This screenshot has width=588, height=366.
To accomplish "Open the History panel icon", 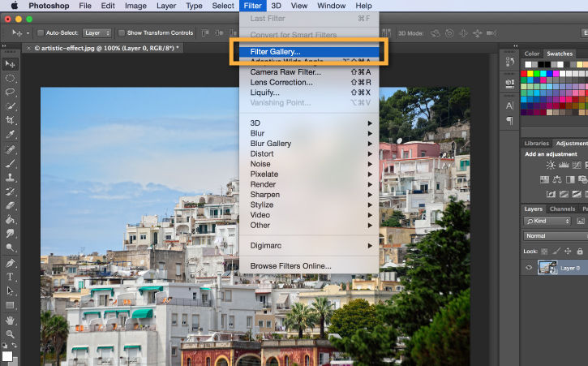I will tap(509, 62).
